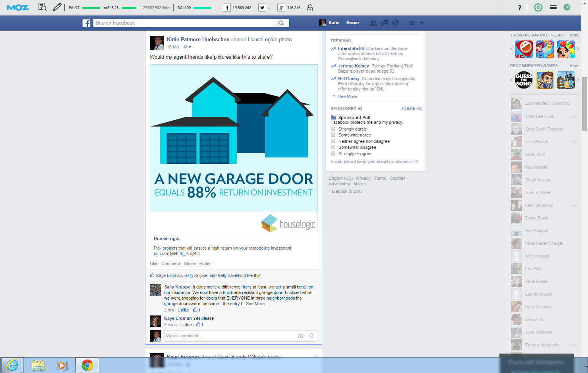Open Interstate 80 trending topic
The width and height of the screenshot is (588, 373).
point(351,48)
